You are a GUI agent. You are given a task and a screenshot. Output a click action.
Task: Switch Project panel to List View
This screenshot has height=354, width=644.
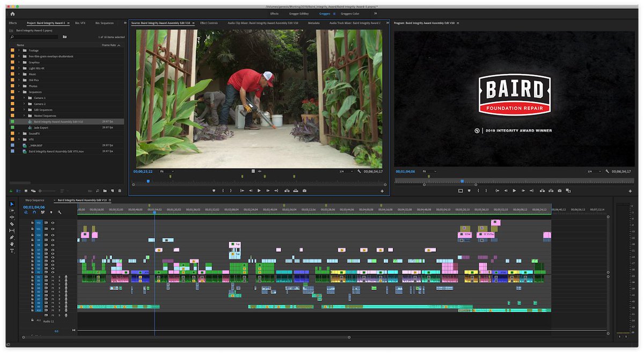point(18,191)
